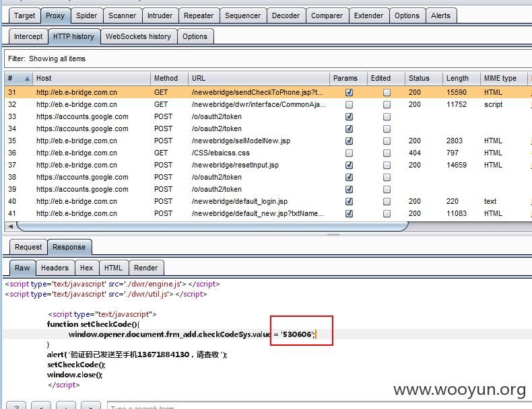Sort history by Method column
This screenshot has width=532, height=409.
pyautogui.click(x=169, y=78)
